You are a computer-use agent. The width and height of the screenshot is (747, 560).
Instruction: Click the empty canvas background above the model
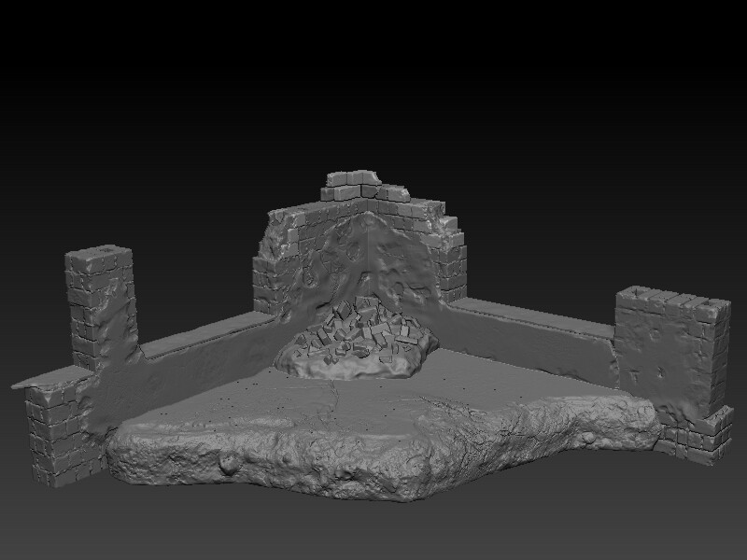(x=373, y=75)
